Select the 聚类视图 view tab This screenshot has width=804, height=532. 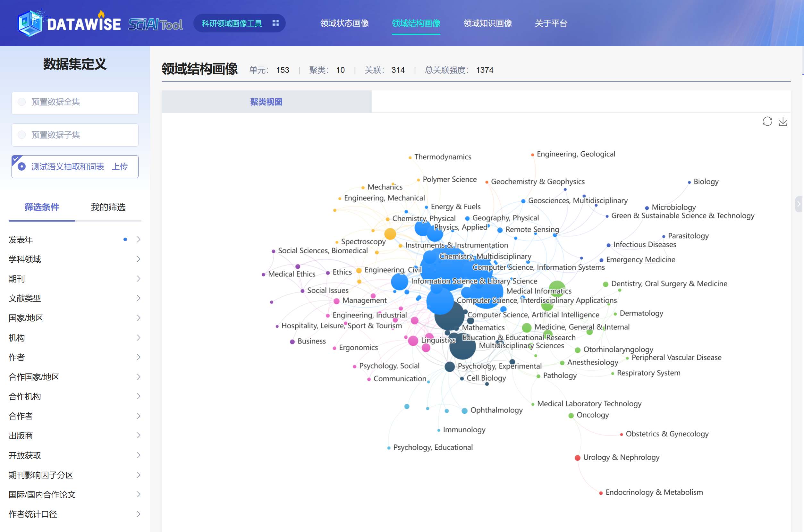[266, 102]
